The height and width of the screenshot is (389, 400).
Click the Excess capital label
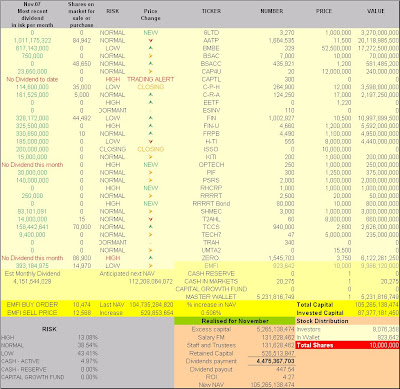tap(211, 329)
